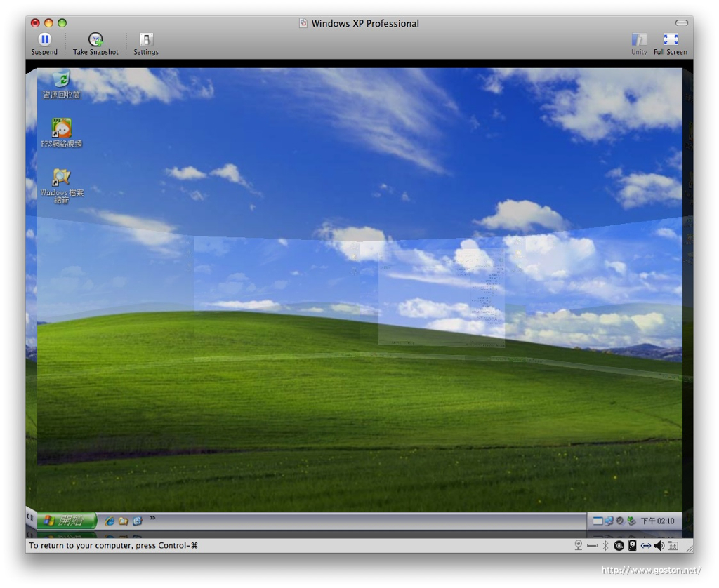This screenshot has width=719, height=588.
Task: Select the Recycle Bin desktop icon
Action: click(62, 85)
